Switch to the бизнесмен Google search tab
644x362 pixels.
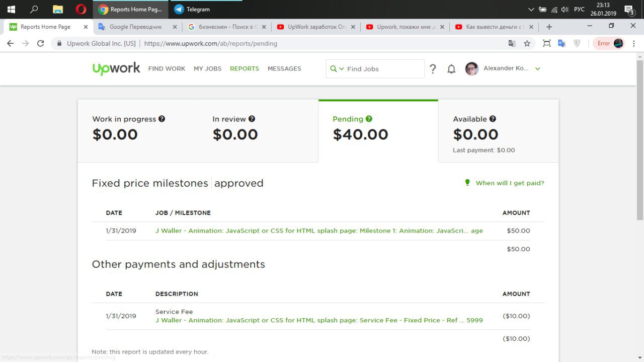click(x=226, y=27)
